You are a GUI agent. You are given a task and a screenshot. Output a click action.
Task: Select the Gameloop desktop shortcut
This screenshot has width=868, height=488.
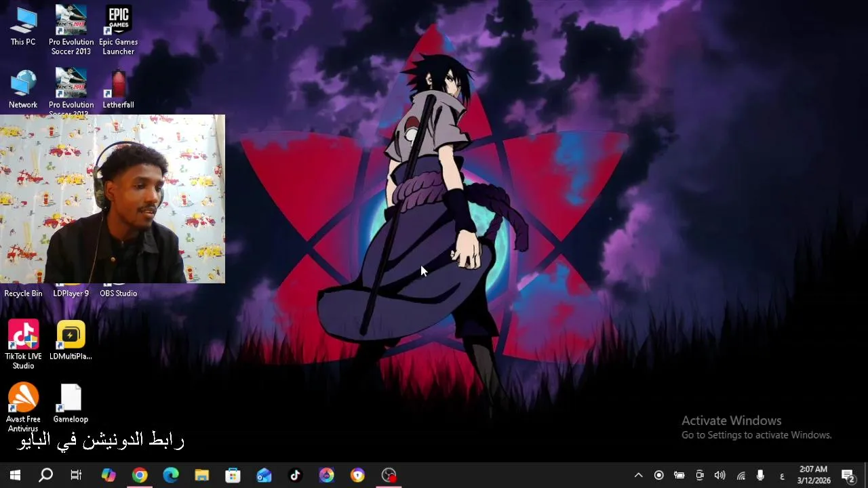[71, 403]
